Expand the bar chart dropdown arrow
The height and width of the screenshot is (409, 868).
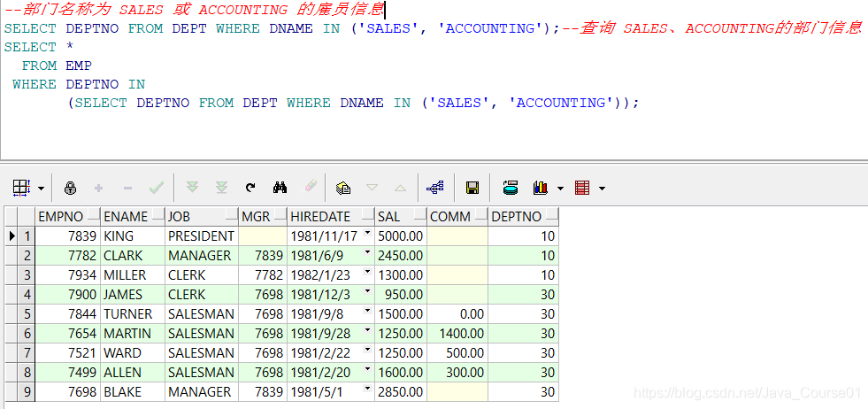click(x=560, y=189)
